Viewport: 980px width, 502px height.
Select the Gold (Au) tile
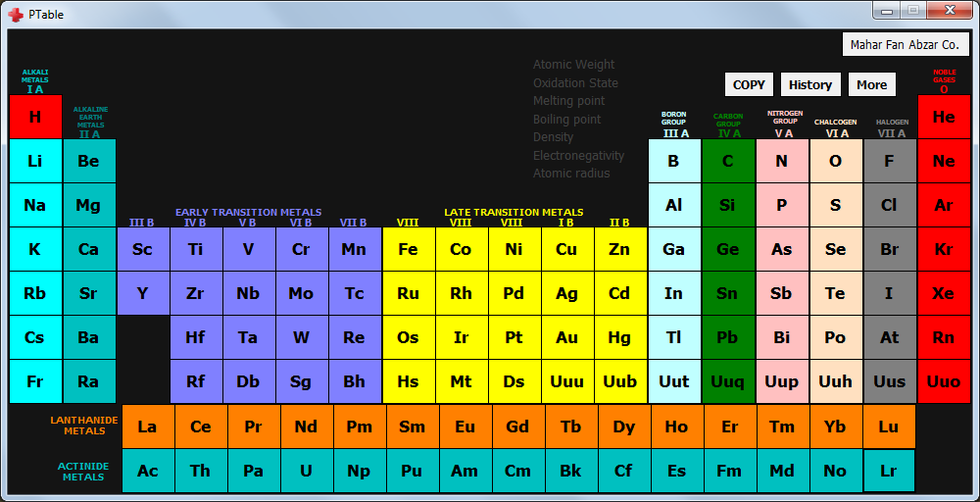(566, 337)
